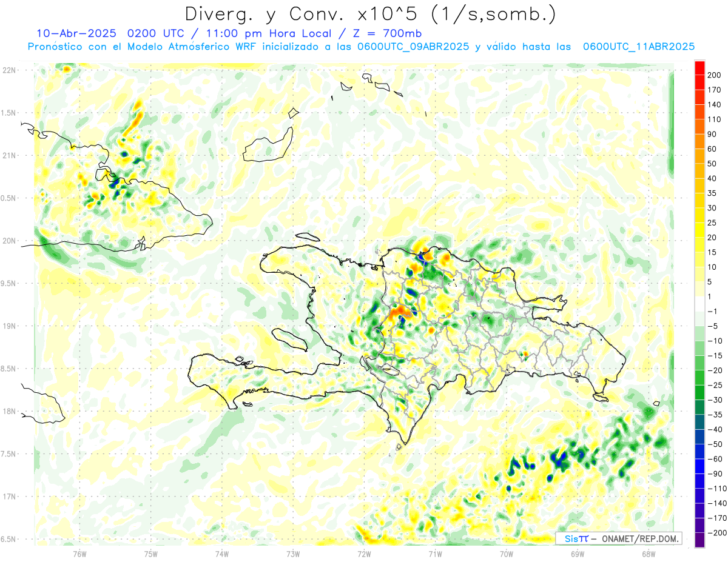The width and height of the screenshot is (728, 562).
Task: Click the 17N latitude label
Action: (9, 497)
